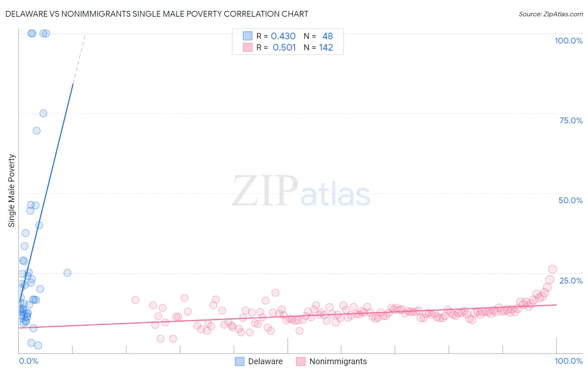Click the 0.0% x-axis label
The image size is (588, 373).
(28, 361)
